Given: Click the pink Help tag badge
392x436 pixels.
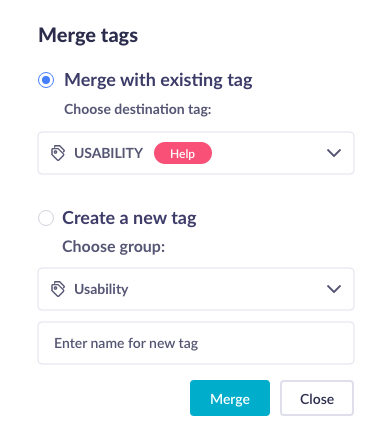Looking at the screenshot, I should (x=183, y=153).
